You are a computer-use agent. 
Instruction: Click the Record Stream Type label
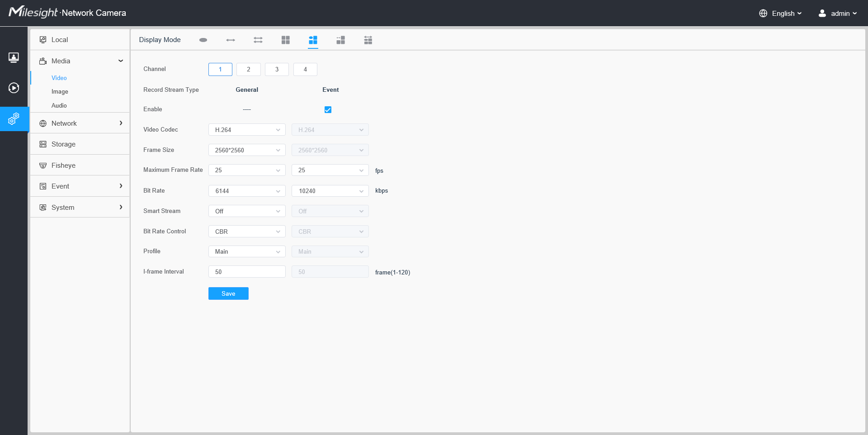pos(171,90)
